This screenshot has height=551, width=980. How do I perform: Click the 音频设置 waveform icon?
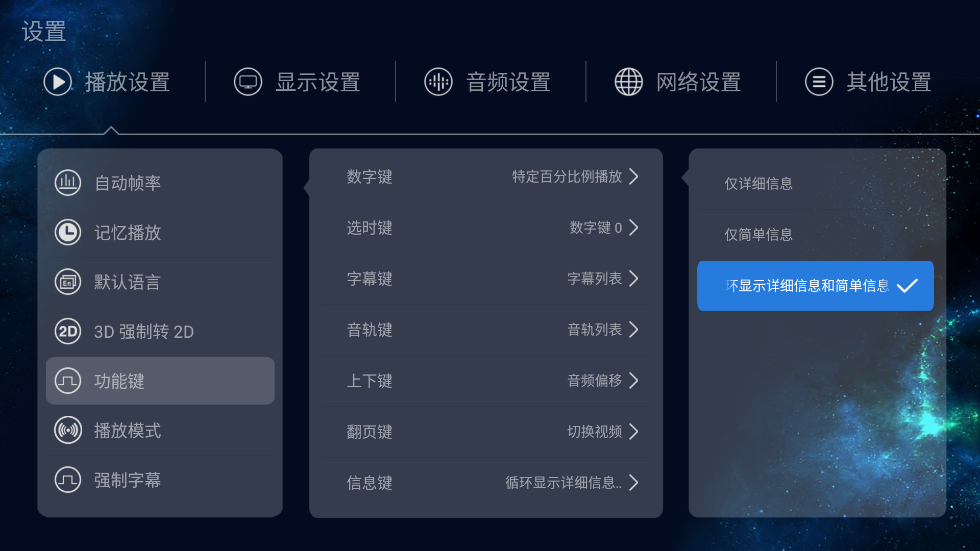pos(438,82)
